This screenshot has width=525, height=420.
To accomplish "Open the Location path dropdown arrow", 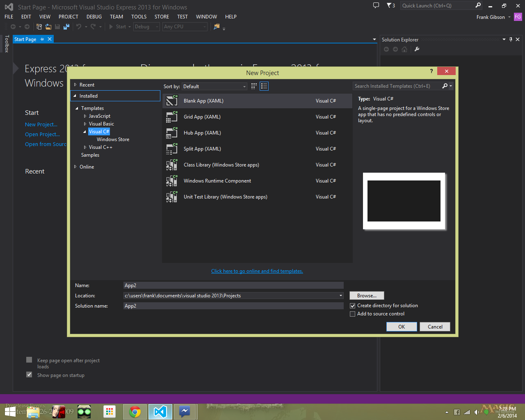I will point(340,296).
